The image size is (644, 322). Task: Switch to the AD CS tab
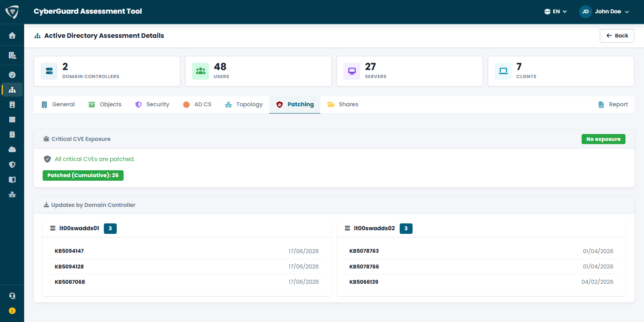click(197, 105)
